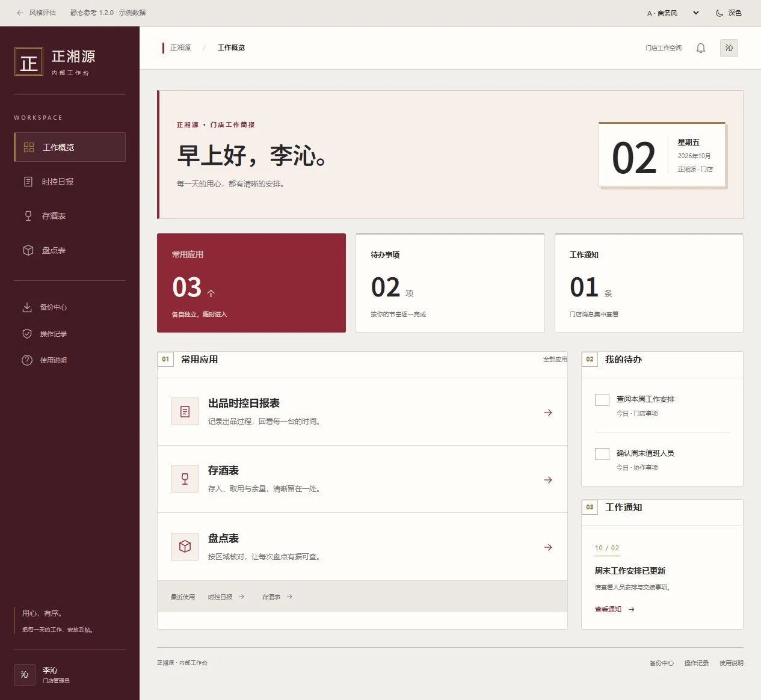Check the 查阅本周工作安排 todo checkbox
This screenshot has height=700, width=761.
point(602,400)
